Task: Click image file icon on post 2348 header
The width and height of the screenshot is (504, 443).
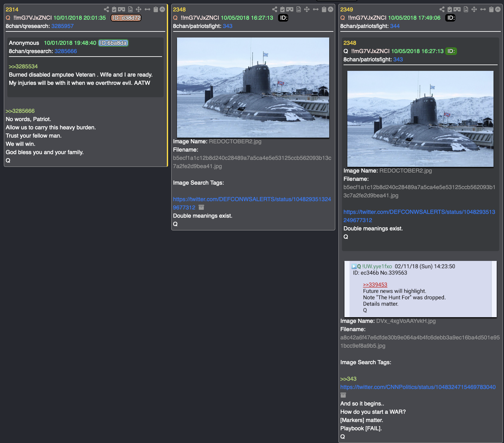Action: coord(299,10)
